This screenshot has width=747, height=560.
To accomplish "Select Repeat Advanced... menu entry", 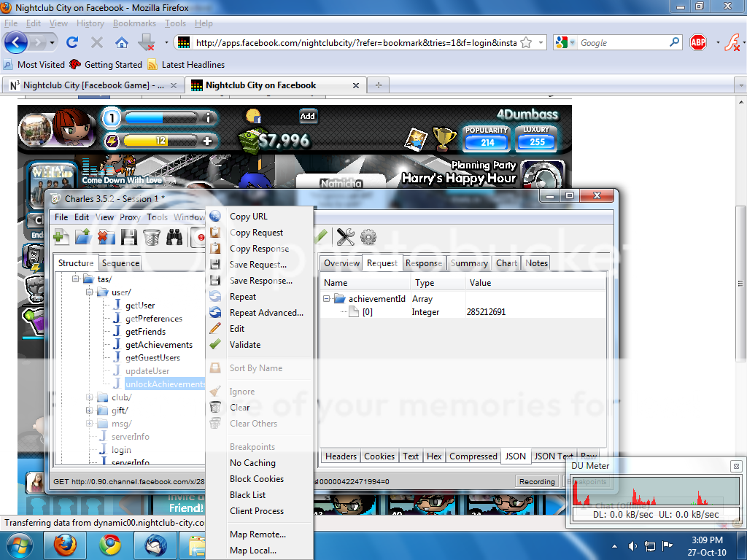I will click(x=260, y=312).
